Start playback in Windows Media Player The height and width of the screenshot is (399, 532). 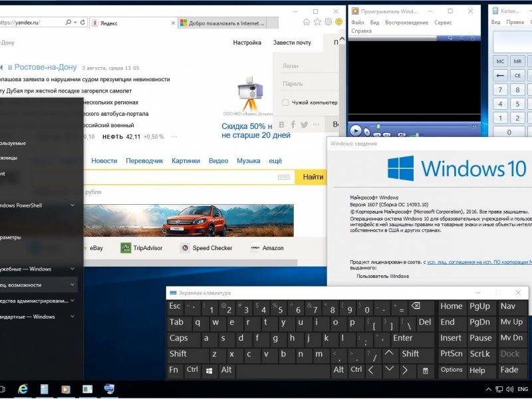[x=356, y=130]
